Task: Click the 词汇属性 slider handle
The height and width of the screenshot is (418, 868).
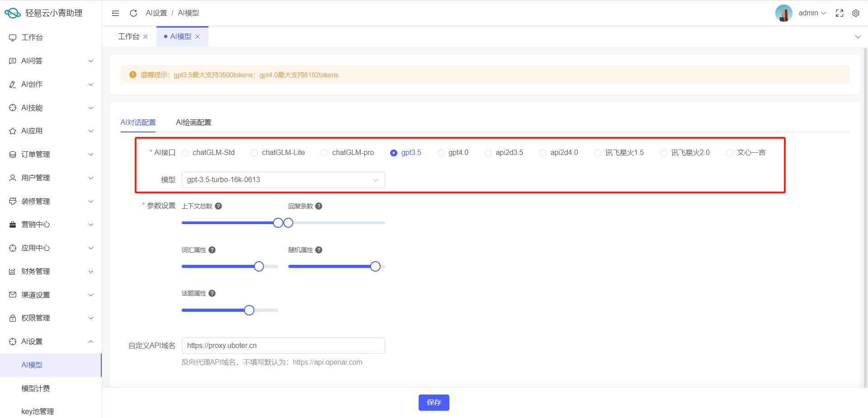Action: (259, 267)
